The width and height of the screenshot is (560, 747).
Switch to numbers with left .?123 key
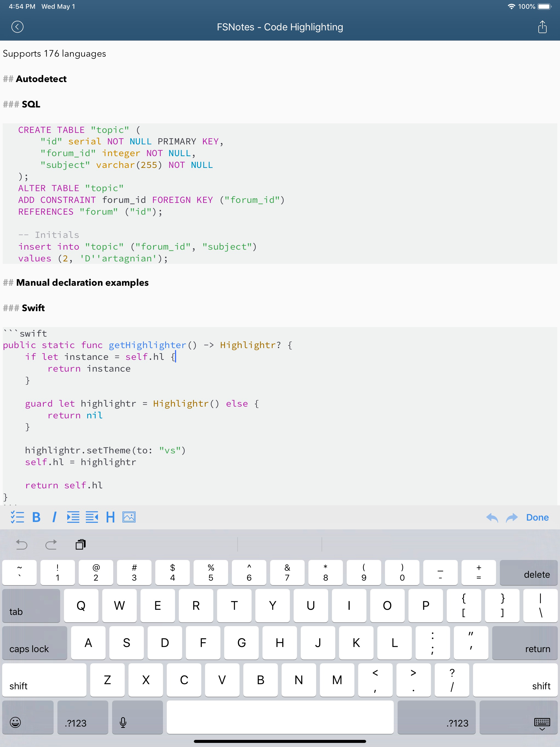click(82, 717)
